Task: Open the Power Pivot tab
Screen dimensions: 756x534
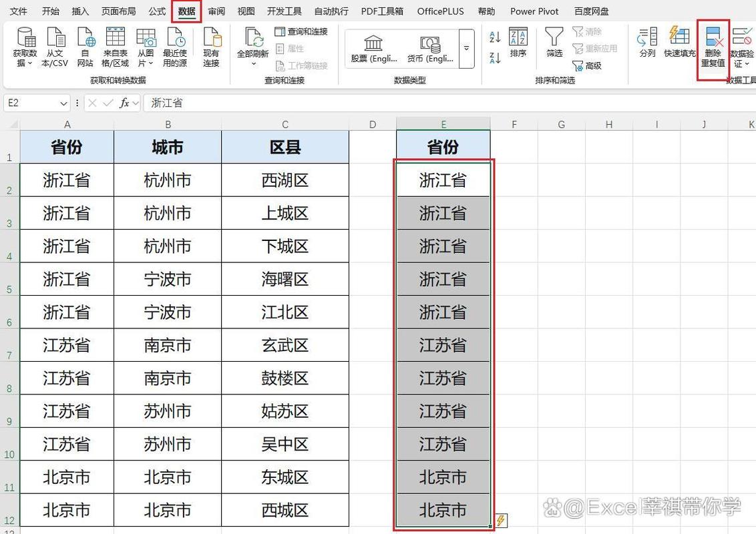Action: [x=534, y=11]
